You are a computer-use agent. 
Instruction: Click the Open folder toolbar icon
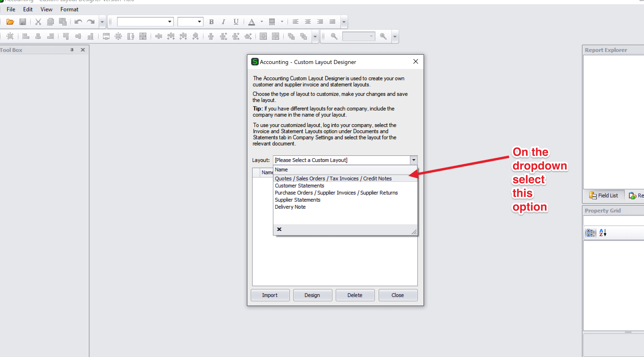tap(10, 22)
